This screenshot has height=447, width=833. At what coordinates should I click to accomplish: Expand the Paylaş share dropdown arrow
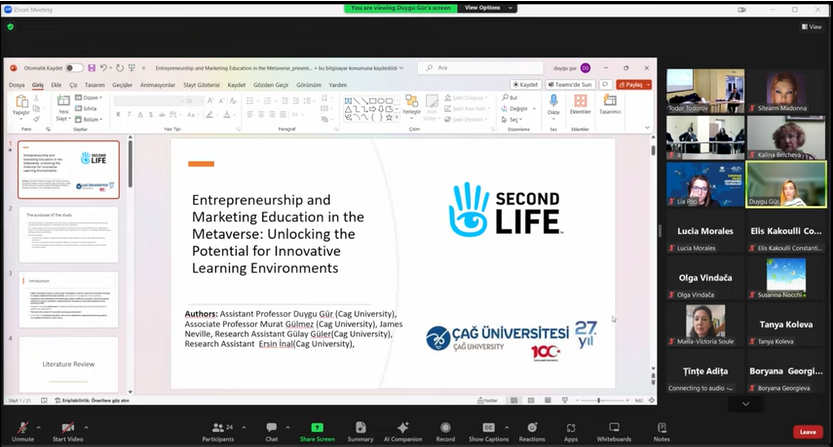coord(648,85)
